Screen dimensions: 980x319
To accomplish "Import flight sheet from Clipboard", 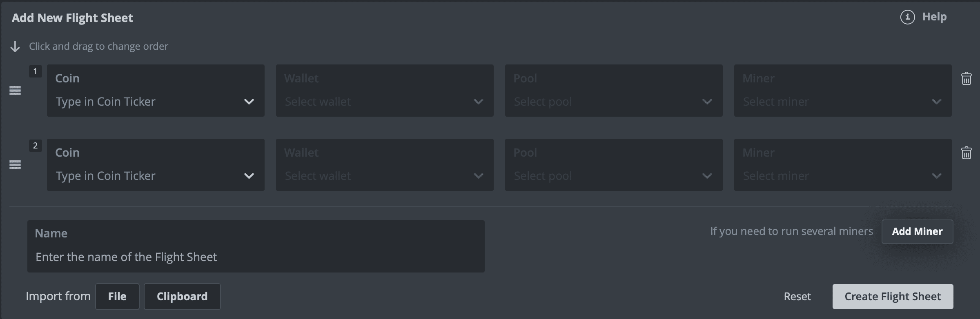I will point(182,297).
